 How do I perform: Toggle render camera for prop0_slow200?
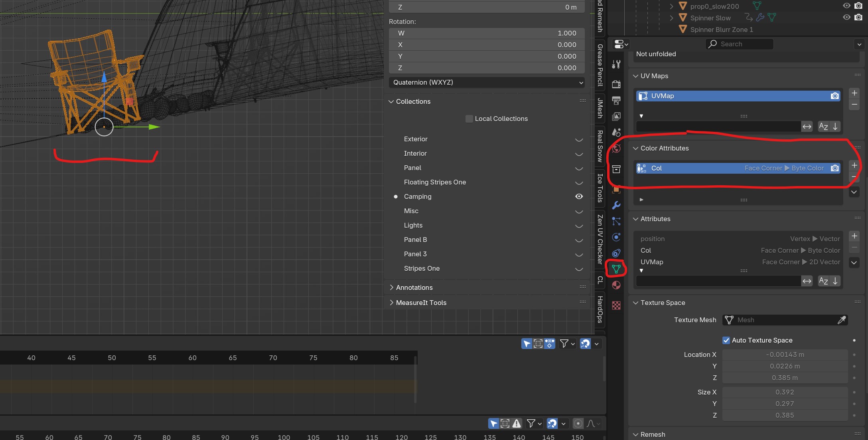point(858,6)
